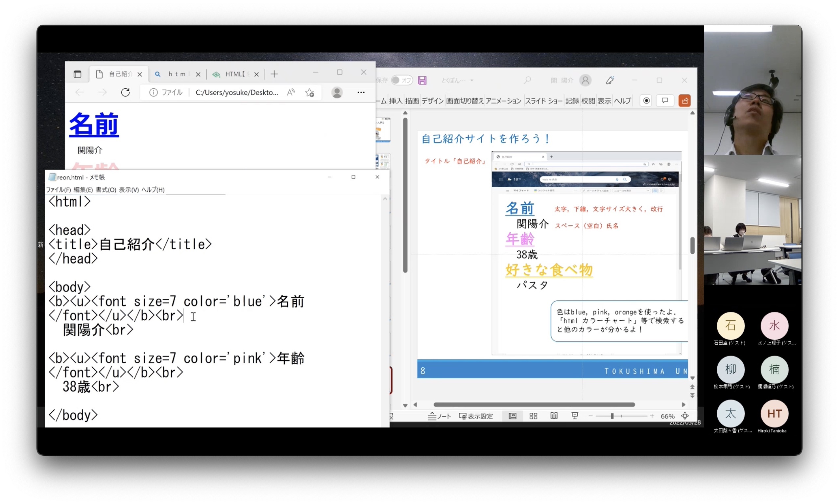Viewport: 839px width, 504px height.
Task: Click the PowerPoint save disk icon
Action: click(x=422, y=80)
